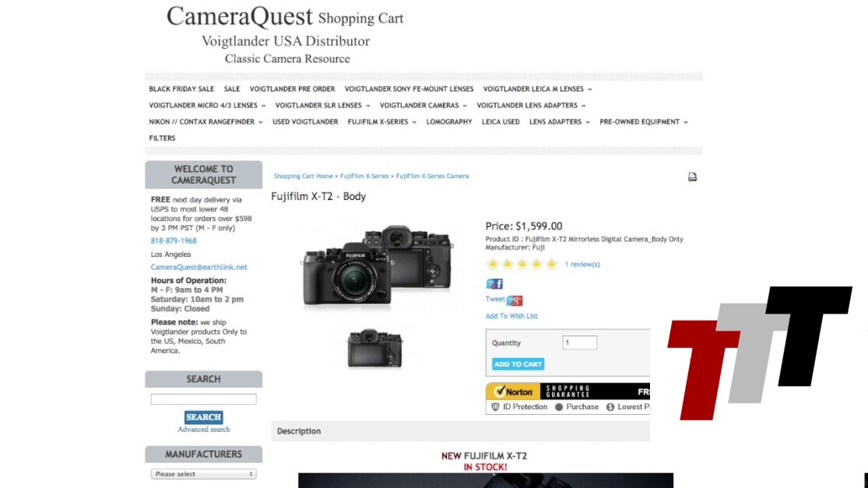868x488 pixels.
Task: Open the main Fujifilm X-T2 product image
Action: 378,265
